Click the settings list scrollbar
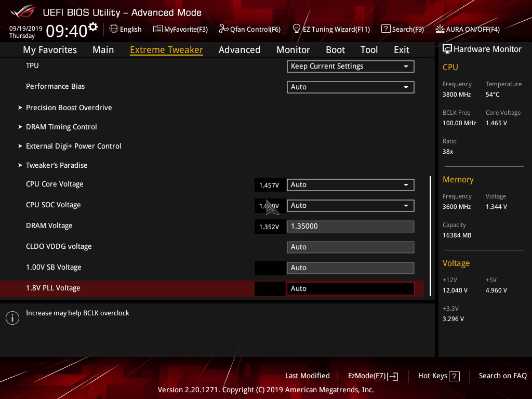 (x=430, y=236)
